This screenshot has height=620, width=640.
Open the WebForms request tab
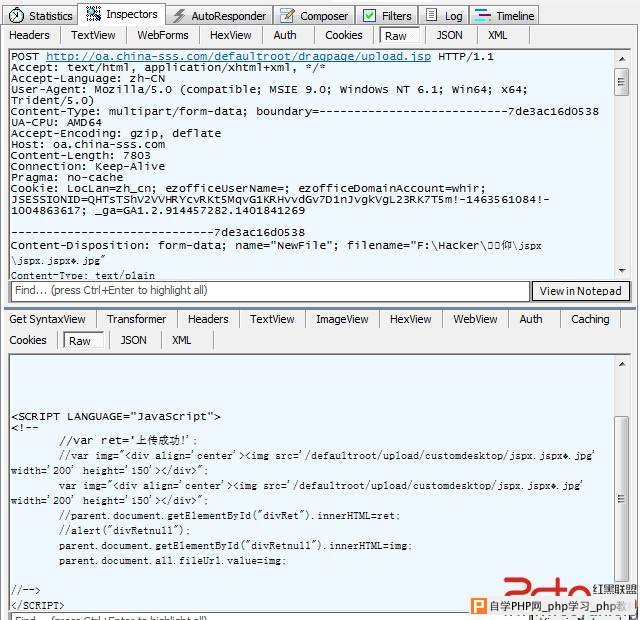(x=163, y=35)
